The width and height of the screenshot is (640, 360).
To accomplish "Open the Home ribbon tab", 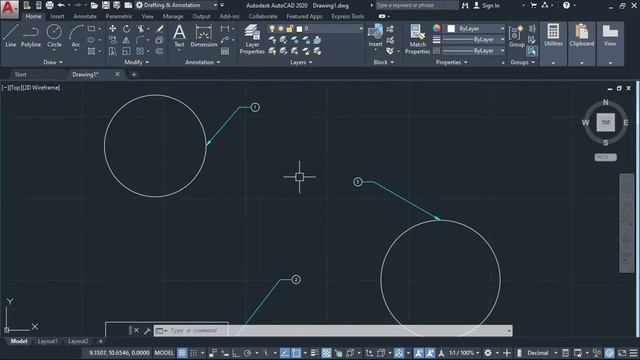I will pyautogui.click(x=33, y=16).
